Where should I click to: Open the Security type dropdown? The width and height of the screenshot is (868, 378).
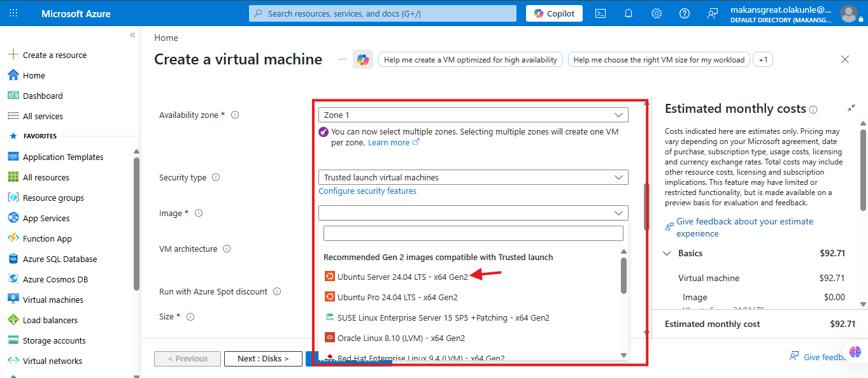[473, 177]
